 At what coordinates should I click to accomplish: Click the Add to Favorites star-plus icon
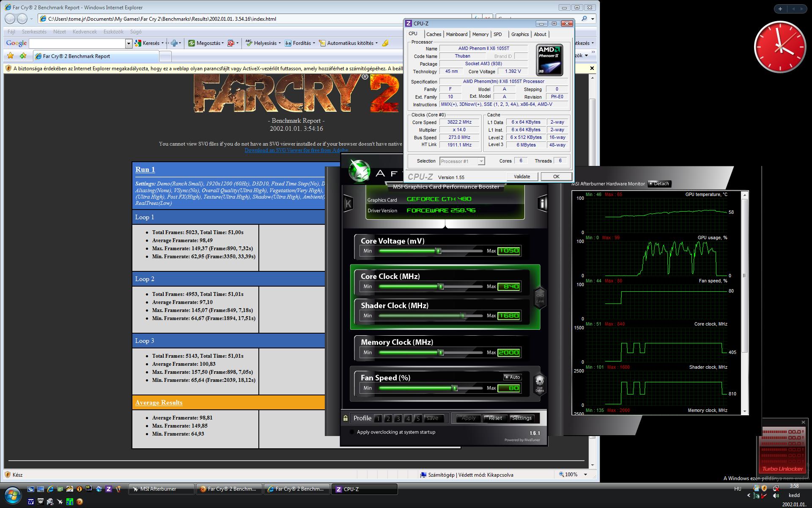point(23,56)
